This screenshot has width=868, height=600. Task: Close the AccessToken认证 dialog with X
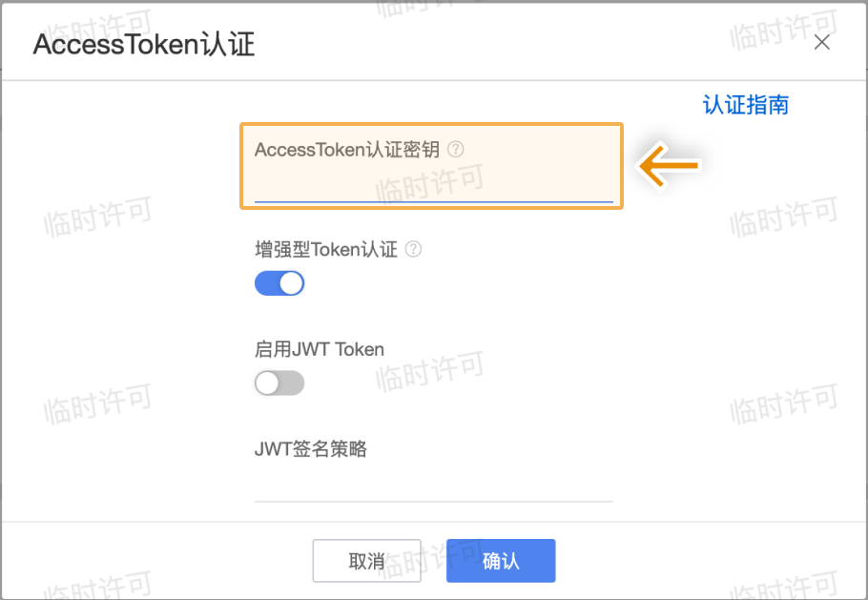(x=821, y=42)
